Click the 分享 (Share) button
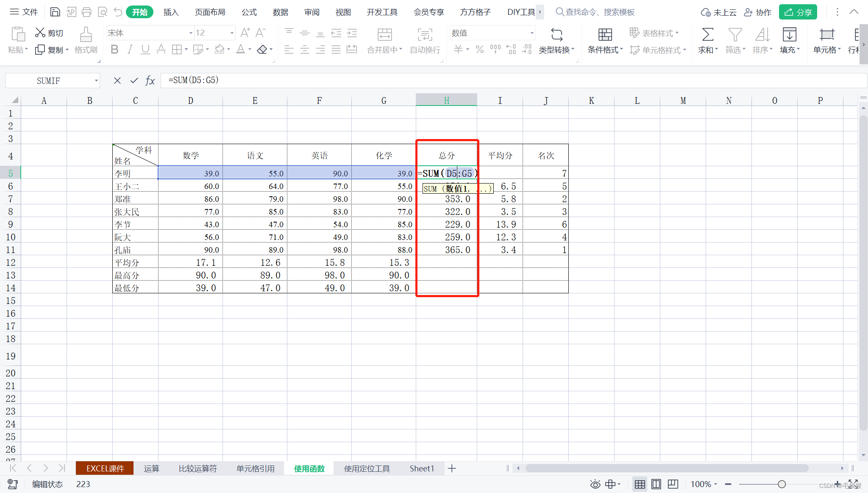The width and height of the screenshot is (868, 493). point(798,12)
